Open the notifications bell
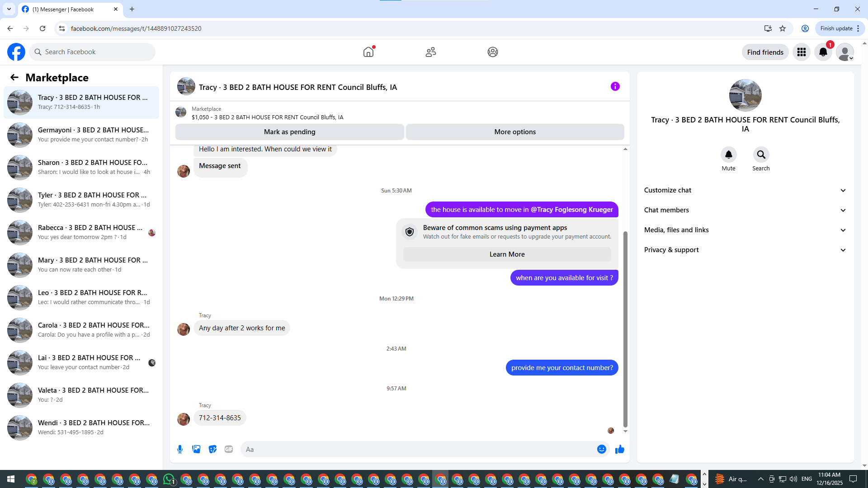 823,52
